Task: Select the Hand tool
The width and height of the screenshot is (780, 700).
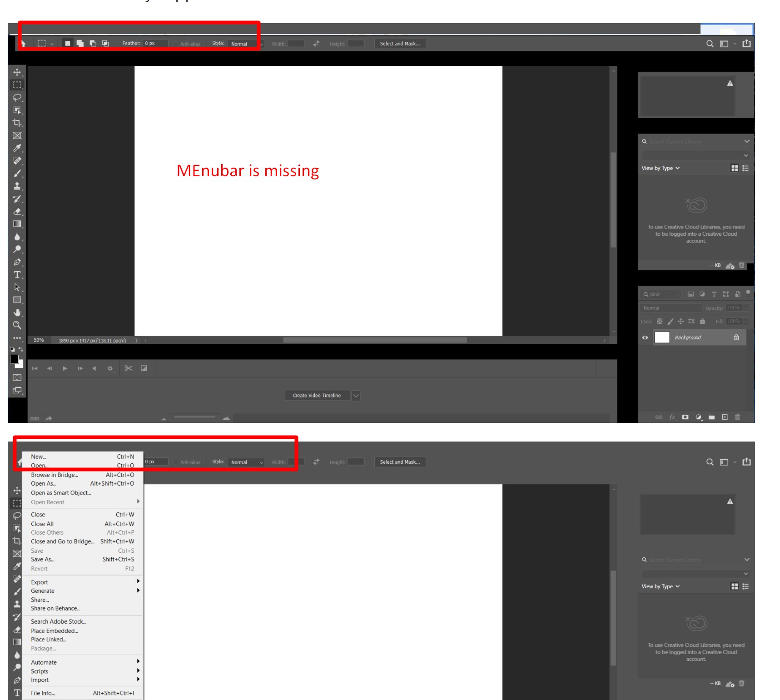Action: pyautogui.click(x=17, y=313)
